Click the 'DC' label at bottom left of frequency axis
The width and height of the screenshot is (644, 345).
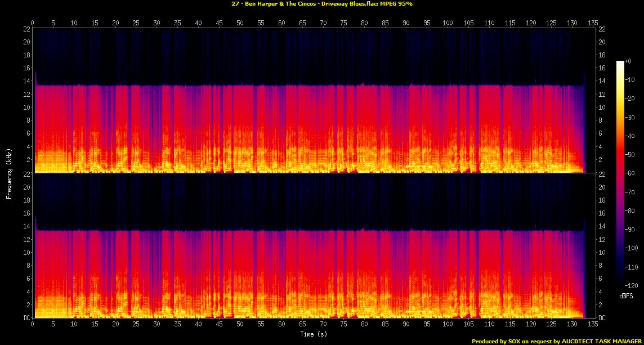26,318
